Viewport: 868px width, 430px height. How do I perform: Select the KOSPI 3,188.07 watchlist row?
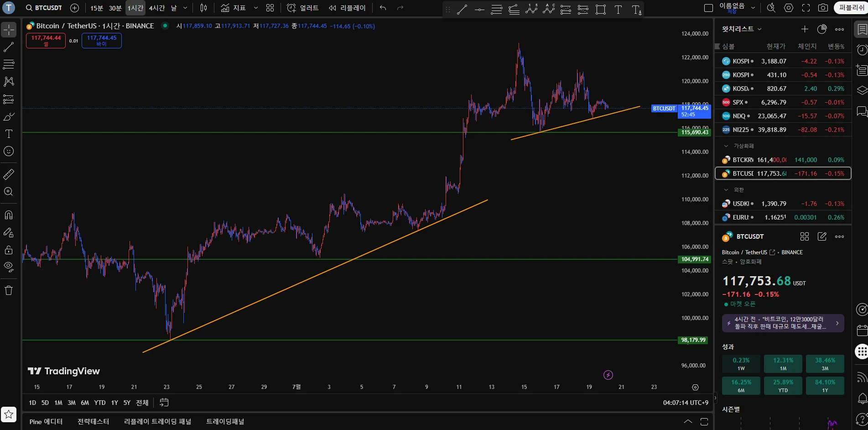click(x=783, y=61)
